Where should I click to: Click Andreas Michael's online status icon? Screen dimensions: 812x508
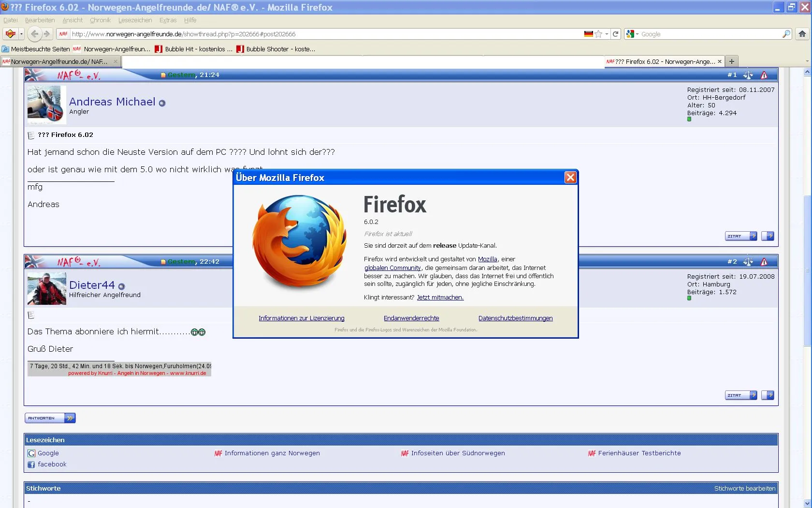162,103
